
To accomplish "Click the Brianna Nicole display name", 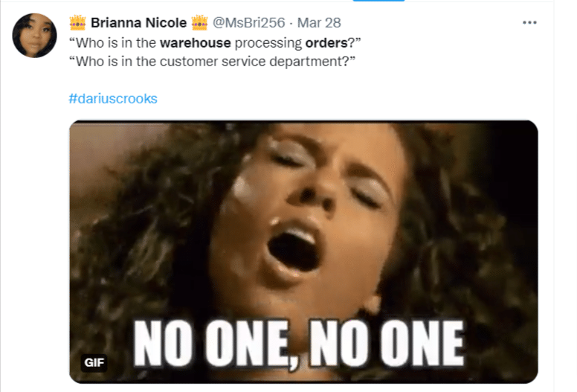I will tap(139, 23).
